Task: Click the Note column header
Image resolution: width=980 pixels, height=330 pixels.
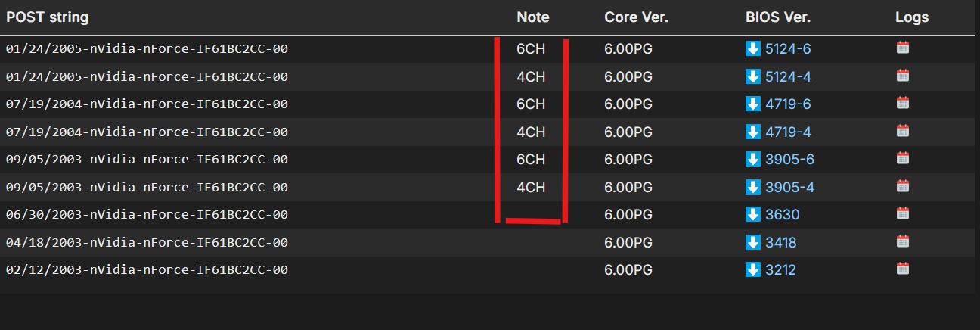Action: (x=533, y=17)
